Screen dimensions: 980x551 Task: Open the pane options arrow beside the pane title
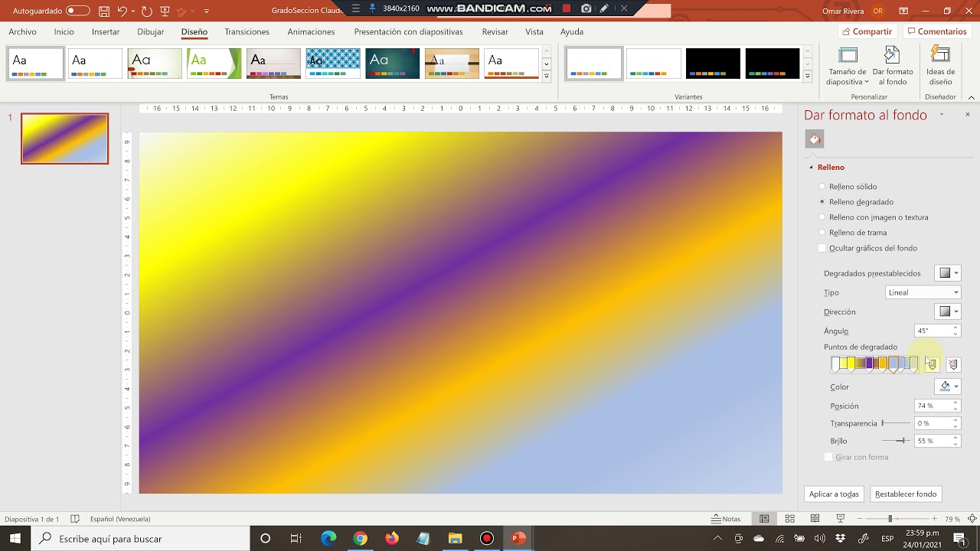[942, 115]
